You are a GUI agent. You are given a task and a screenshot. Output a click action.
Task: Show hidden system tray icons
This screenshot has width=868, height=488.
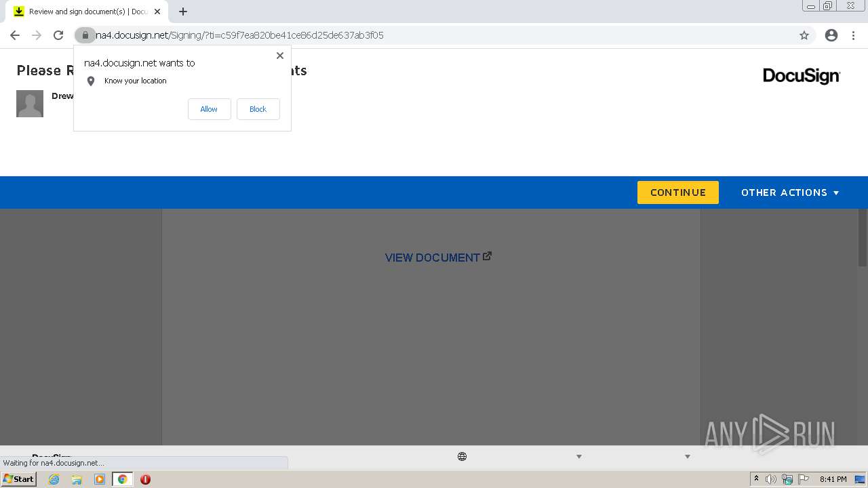tap(756, 479)
